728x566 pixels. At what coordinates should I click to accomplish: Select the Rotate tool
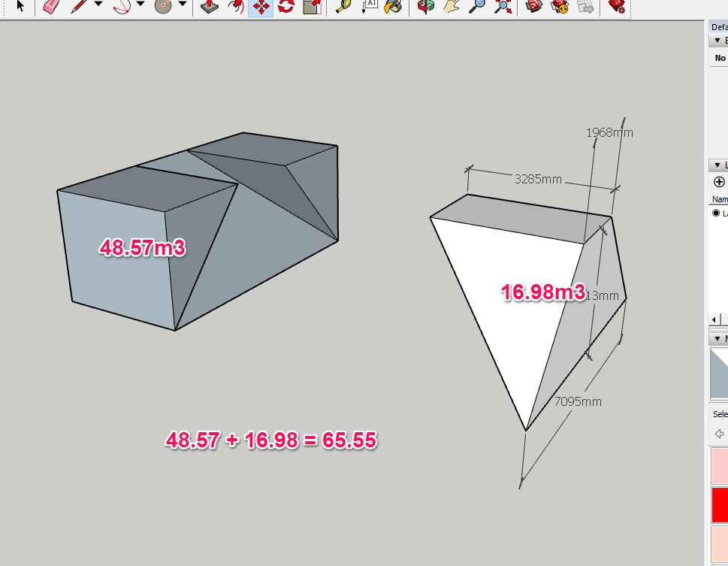(285, 7)
